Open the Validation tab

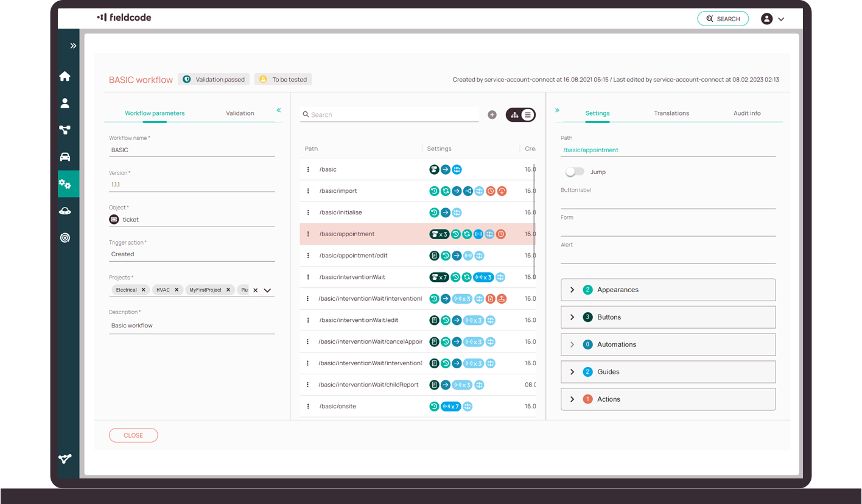(x=240, y=113)
